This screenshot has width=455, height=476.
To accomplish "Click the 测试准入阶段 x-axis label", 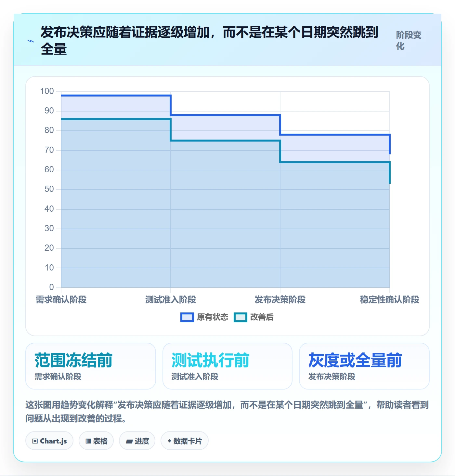I will (171, 300).
